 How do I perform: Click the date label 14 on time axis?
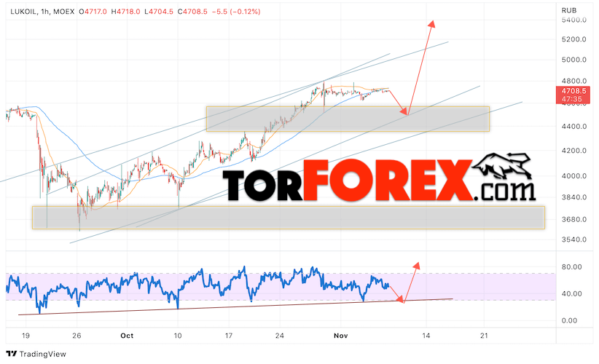pos(426,336)
